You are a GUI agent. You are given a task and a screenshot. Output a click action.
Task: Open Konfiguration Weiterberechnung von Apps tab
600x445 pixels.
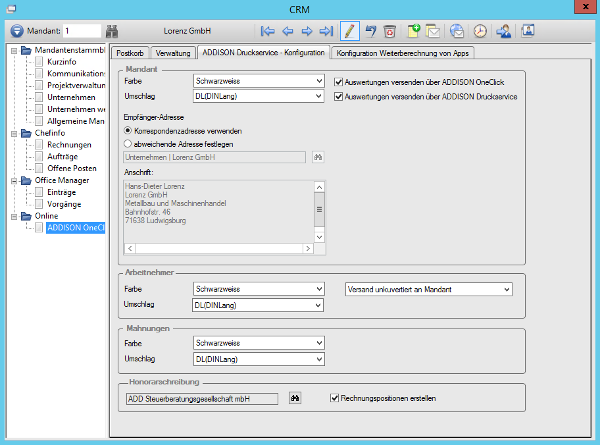click(x=403, y=53)
